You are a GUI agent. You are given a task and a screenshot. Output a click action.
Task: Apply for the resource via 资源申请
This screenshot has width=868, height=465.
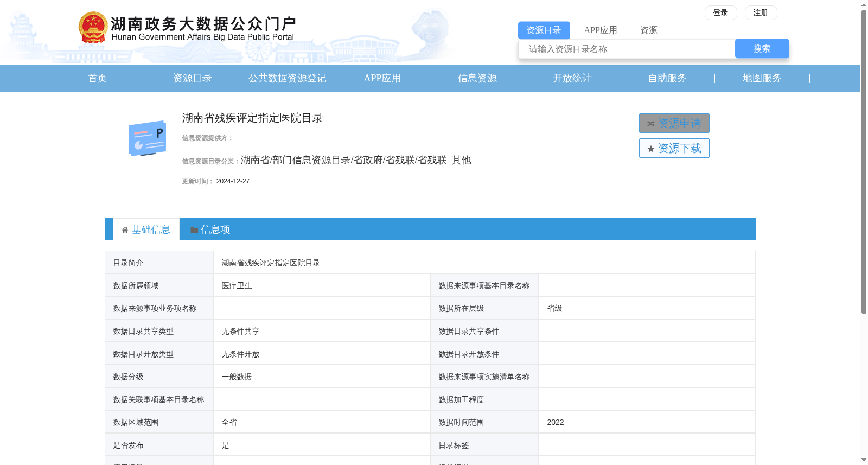tap(674, 123)
